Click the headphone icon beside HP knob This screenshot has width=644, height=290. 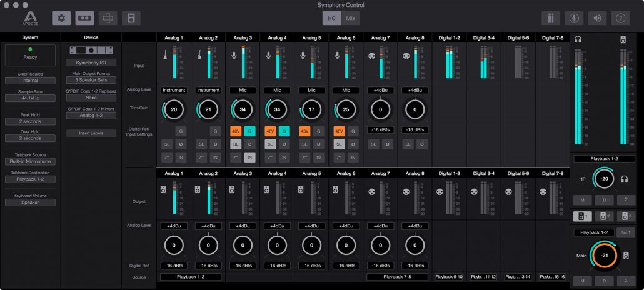625,179
